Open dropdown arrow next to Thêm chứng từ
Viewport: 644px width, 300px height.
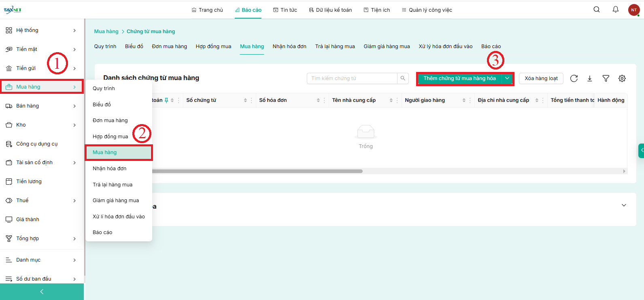pyautogui.click(x=507, y=78)
